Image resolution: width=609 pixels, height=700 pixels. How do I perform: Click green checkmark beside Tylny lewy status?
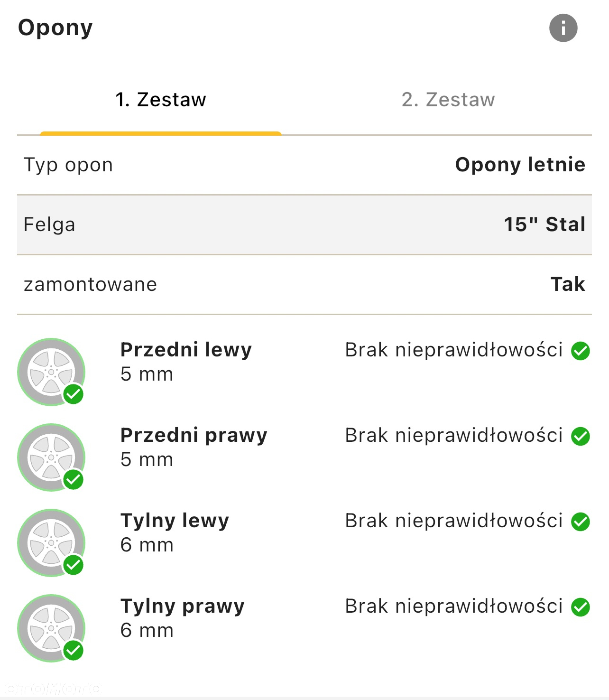[x=581, y=522]
